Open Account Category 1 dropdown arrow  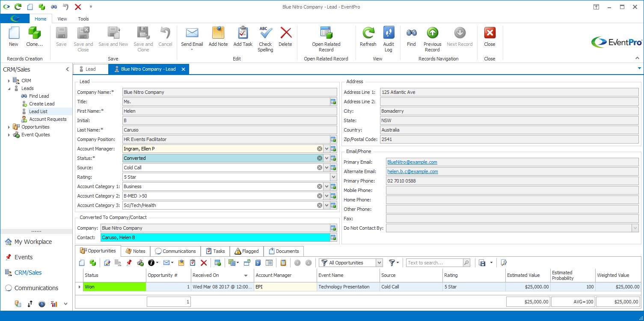tap(326, 186)
